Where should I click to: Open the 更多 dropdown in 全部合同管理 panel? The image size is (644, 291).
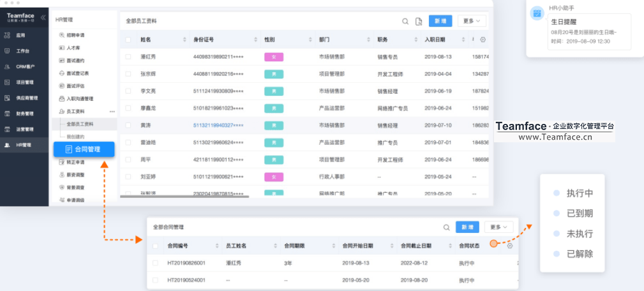coord(499,227)
